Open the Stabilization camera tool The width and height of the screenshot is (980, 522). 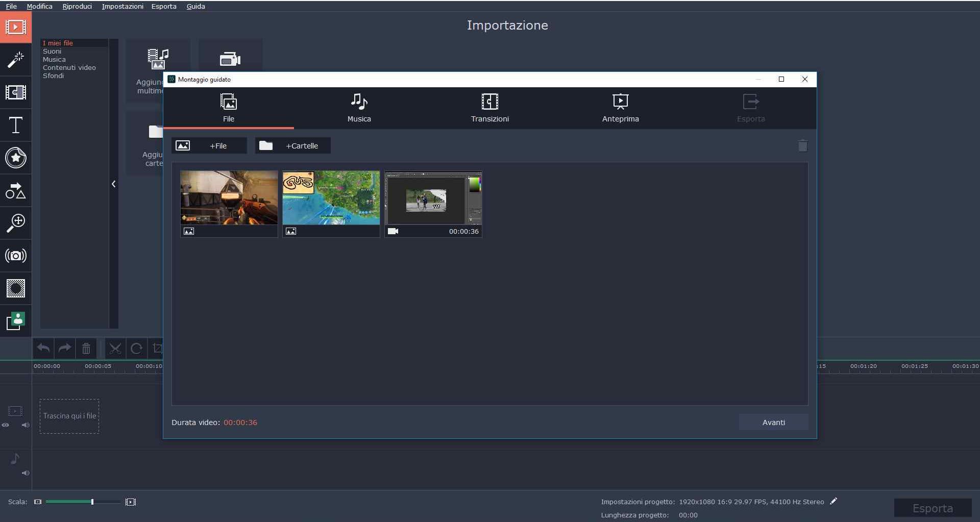tap(15, 256)
